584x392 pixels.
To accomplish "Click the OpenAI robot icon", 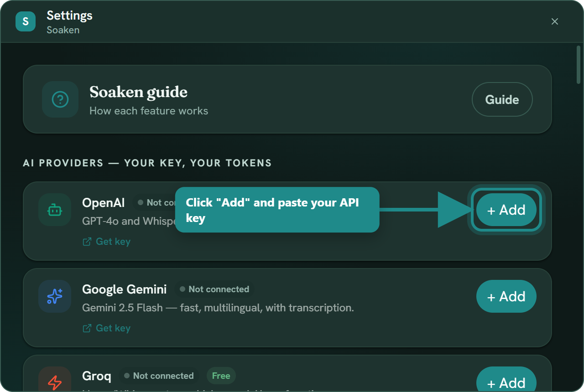I will [x=55, y=210].
